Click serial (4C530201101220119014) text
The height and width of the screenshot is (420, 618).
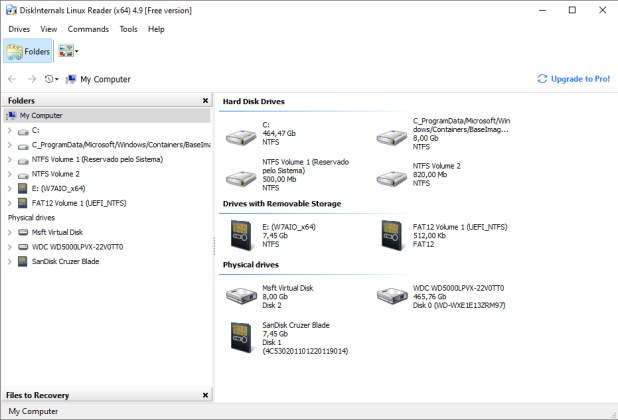(305, 351)
